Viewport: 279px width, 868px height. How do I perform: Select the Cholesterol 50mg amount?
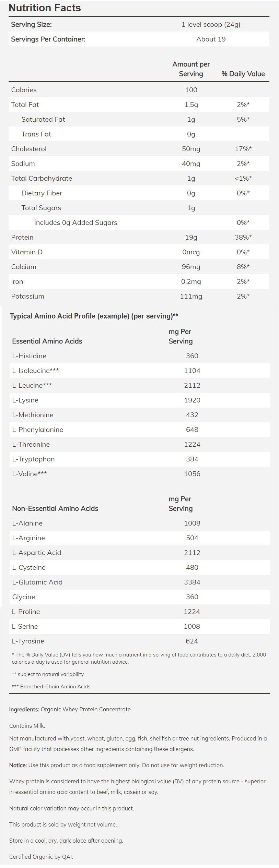[x=191, y=149]
